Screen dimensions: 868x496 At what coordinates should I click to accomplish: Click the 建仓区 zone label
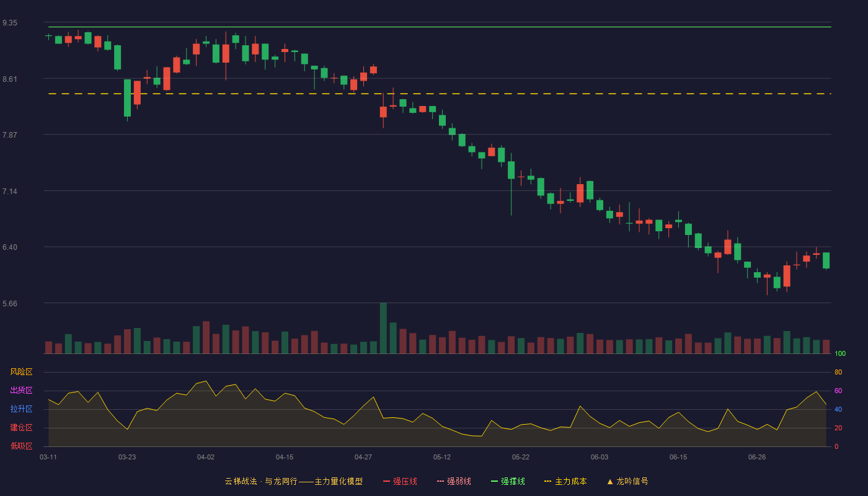coord(21,428)
